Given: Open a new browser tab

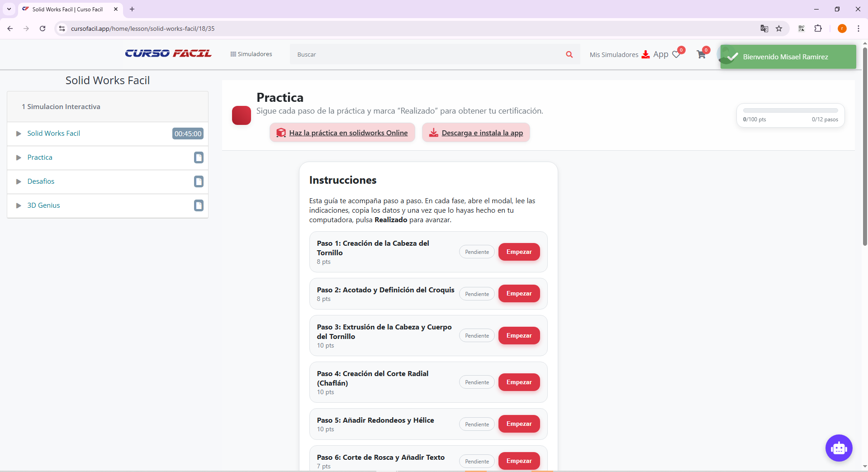Looking at the screenshot, I should pos(132,9).
